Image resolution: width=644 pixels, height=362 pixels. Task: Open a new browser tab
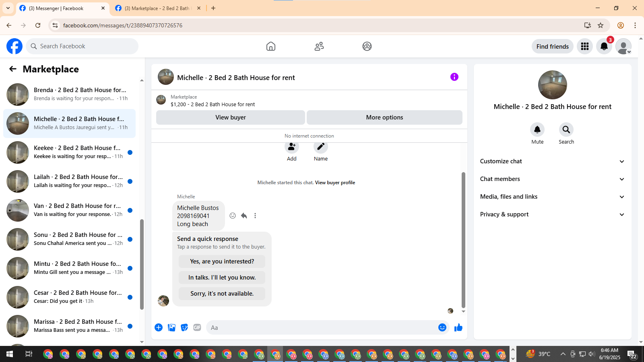(213, 8)
